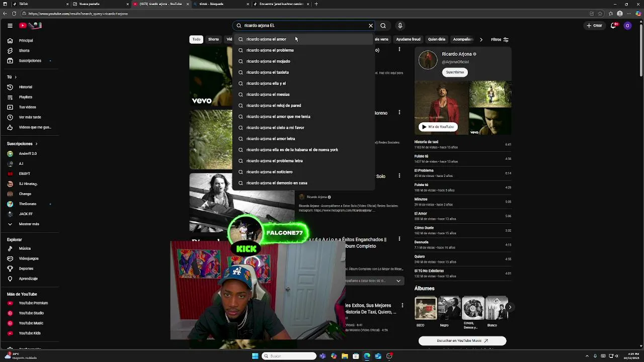The width and height of the screenshot is (644, 362).
Task: Choose suggestion 'ricardo arjona el noticiero'
Action: pos(304,172)
